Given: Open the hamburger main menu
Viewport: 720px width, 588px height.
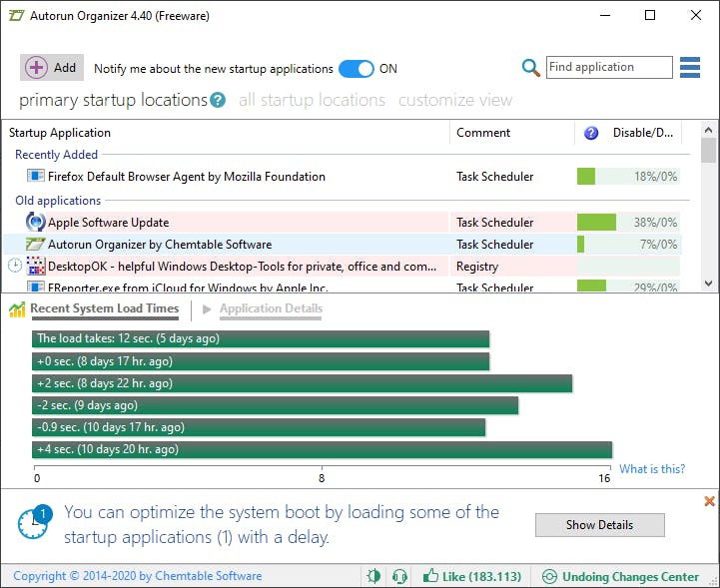Looking at the screenshot, I should pos(690,68).
